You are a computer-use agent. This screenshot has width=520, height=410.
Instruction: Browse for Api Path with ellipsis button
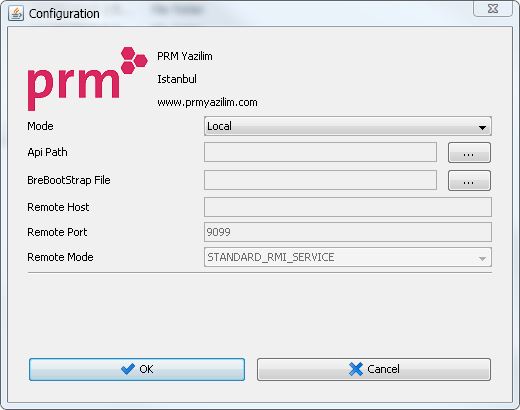click(469, 153)
